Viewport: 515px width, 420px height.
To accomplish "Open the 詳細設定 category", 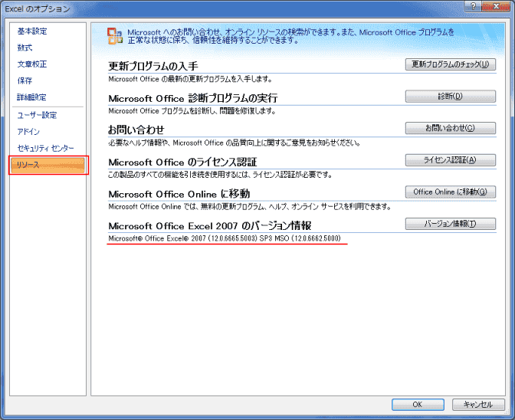I will (x=32, y=97).
